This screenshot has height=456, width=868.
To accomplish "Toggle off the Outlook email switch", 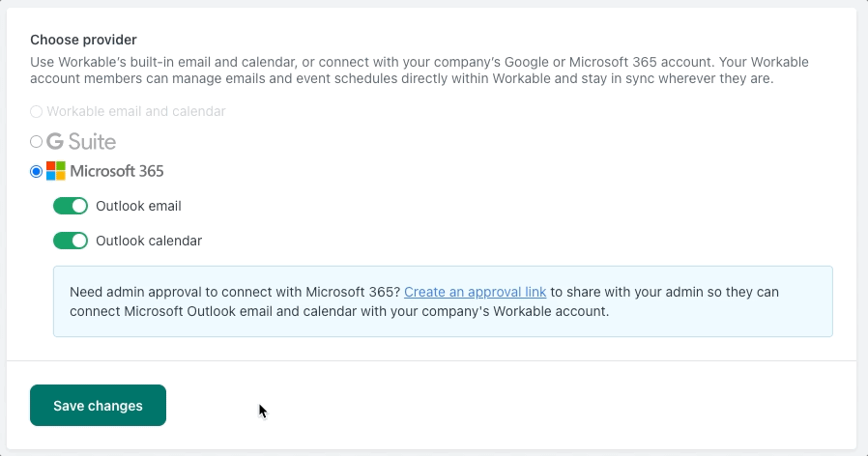I will pos(71,206).
